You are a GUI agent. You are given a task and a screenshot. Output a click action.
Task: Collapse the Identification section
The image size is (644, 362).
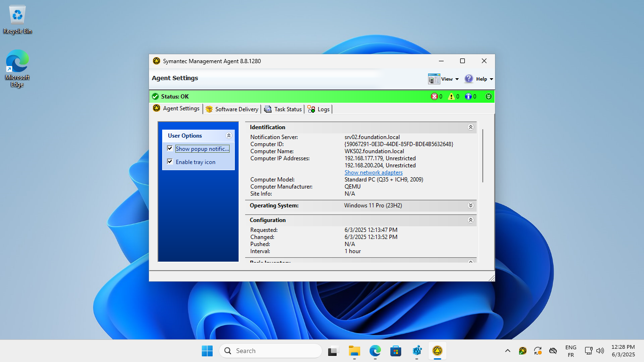click(x=471, y=127)
